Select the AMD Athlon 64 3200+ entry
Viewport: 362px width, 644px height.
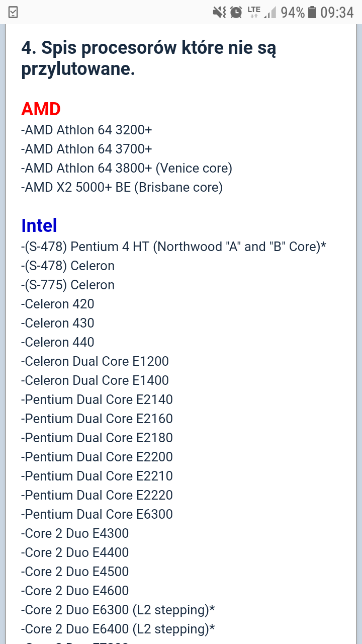86,130
